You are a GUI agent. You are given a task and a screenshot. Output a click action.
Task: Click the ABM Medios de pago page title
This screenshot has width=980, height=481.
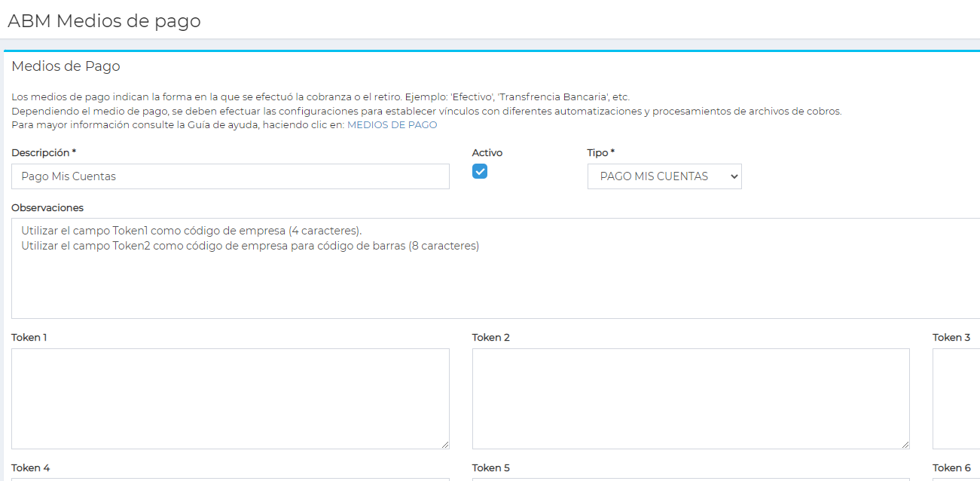pyautogui.click(x=104, y=21)
